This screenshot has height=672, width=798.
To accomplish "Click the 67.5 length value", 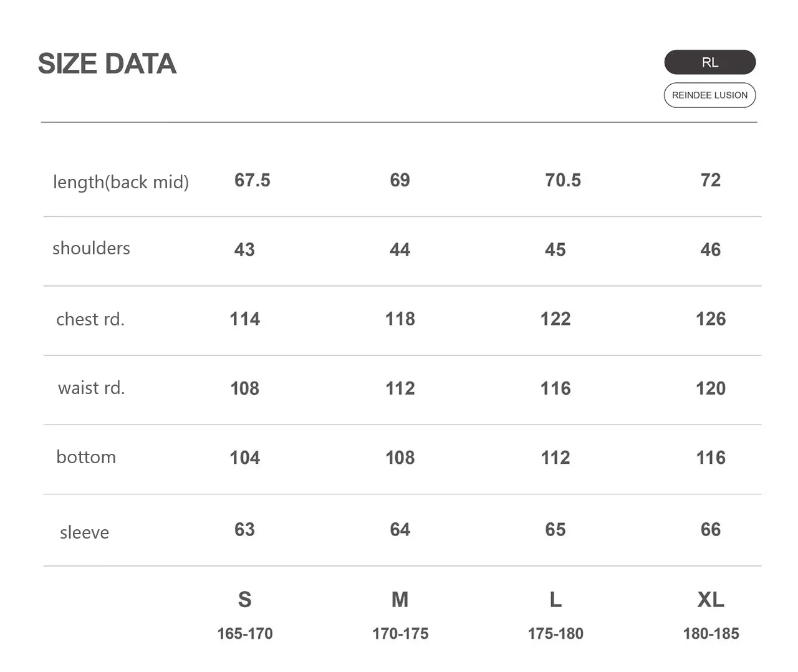I will coord(252,180).
